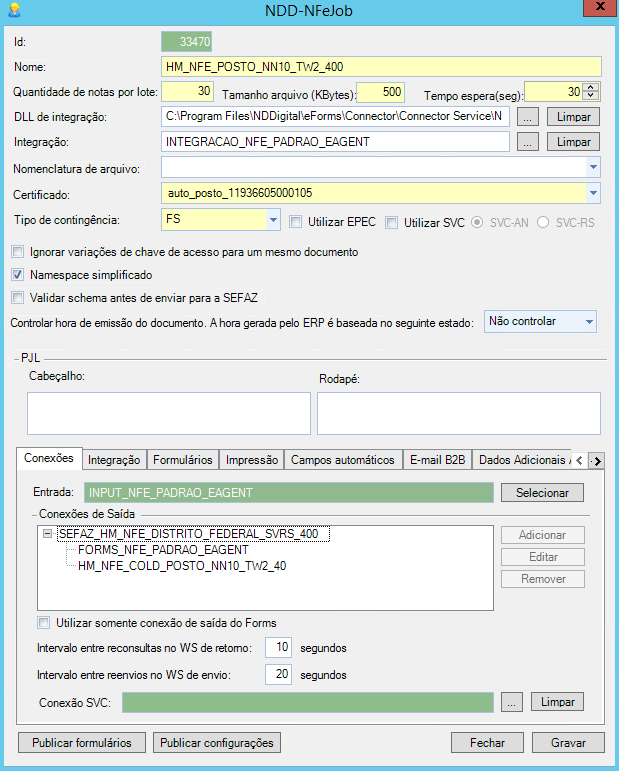Browse for DLL de integração file
The image size is (619, 771).
coord(527,117)
